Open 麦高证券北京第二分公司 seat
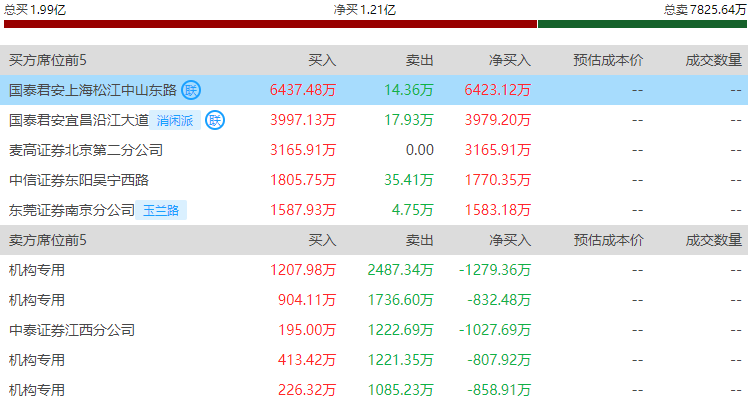 [86, 150]
